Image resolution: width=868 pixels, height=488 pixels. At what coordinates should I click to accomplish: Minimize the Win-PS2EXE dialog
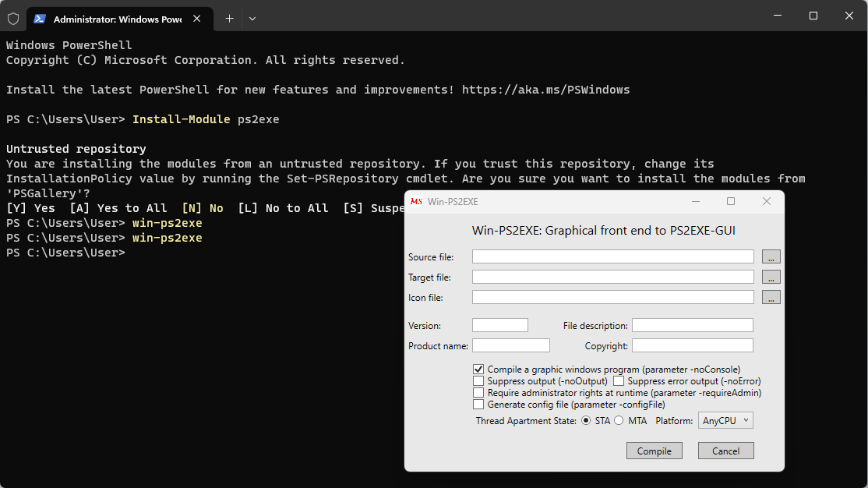pos(696,202)
